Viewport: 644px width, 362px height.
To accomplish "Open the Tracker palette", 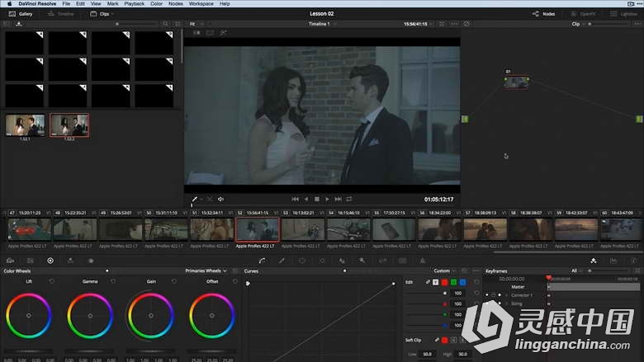I will pyautogui.click(x=322, y=261).
